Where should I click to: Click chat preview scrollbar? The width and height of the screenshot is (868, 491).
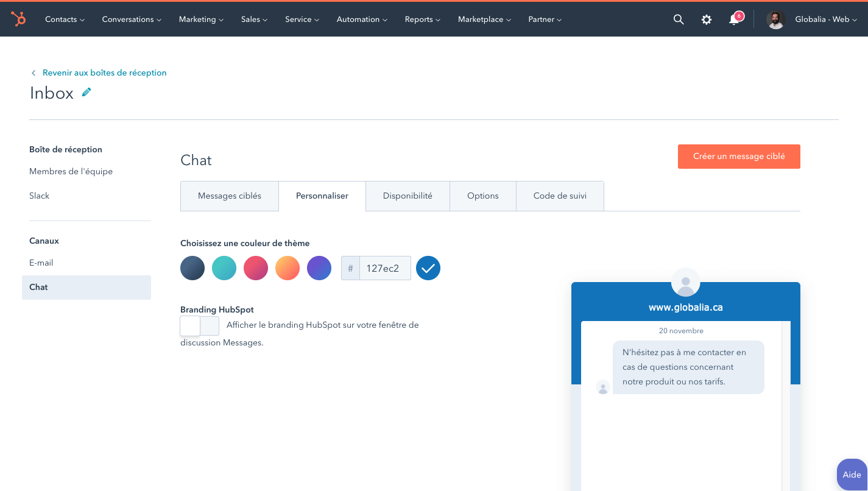tap(786, 406)
